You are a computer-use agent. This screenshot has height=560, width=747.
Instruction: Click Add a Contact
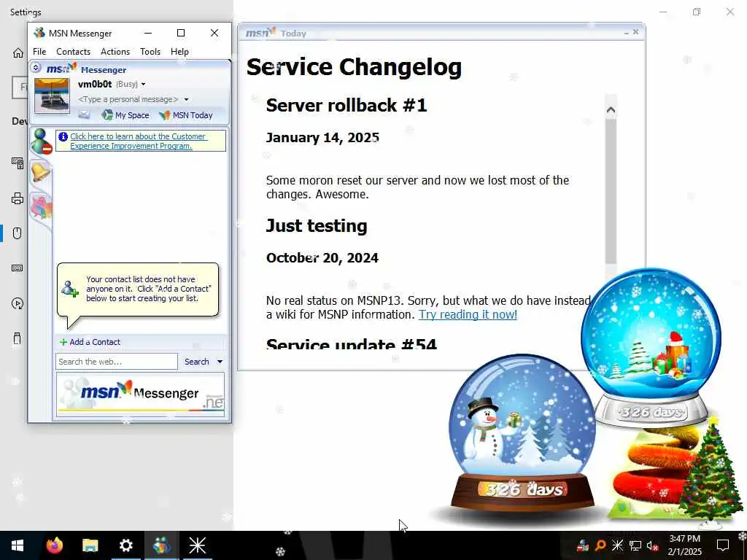coord(90,342)
